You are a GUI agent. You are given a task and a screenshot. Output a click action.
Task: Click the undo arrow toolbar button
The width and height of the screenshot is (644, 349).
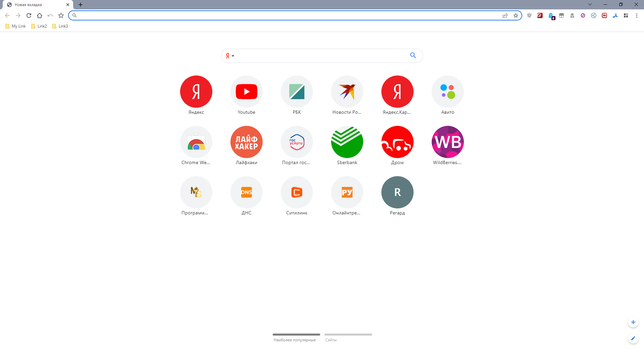click(50, 15)
